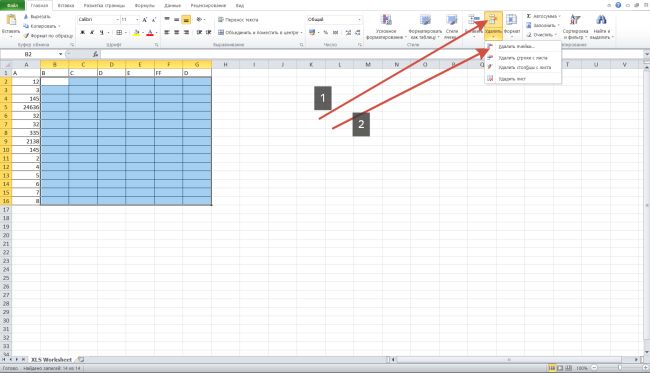This screenshot has height=373, width=650.
Task: Toggle underline (Ч) formatting
Action: click(101, 32)
